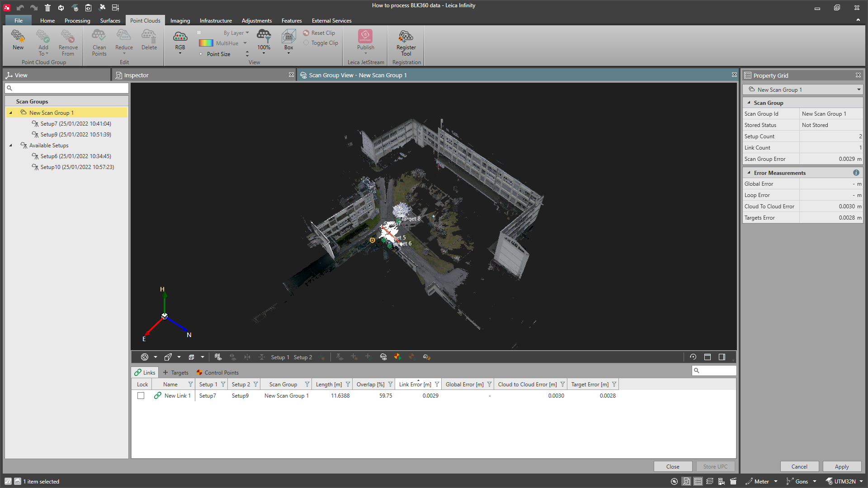Click the Error Measurements info icon
The height and width of the screenshot is (488, 868).
coord(856,173)
